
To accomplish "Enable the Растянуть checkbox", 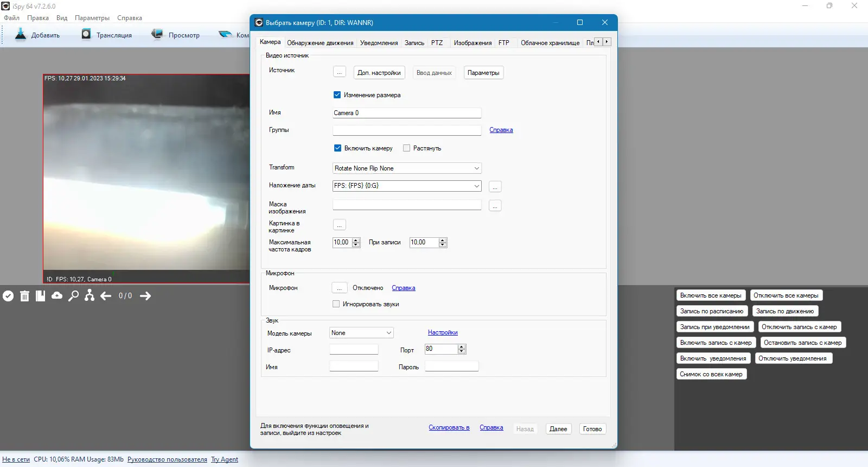I will point(406,148).
